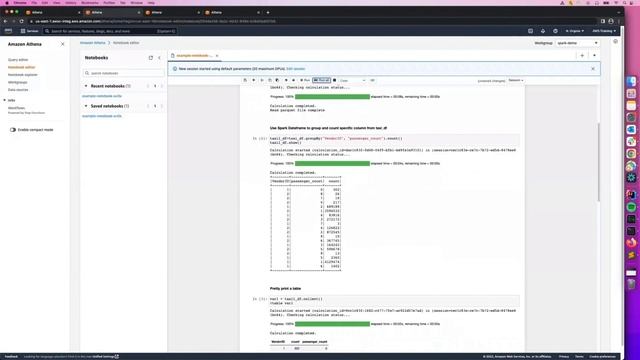Open the AWS help question icon

click(x=555, y=31)
